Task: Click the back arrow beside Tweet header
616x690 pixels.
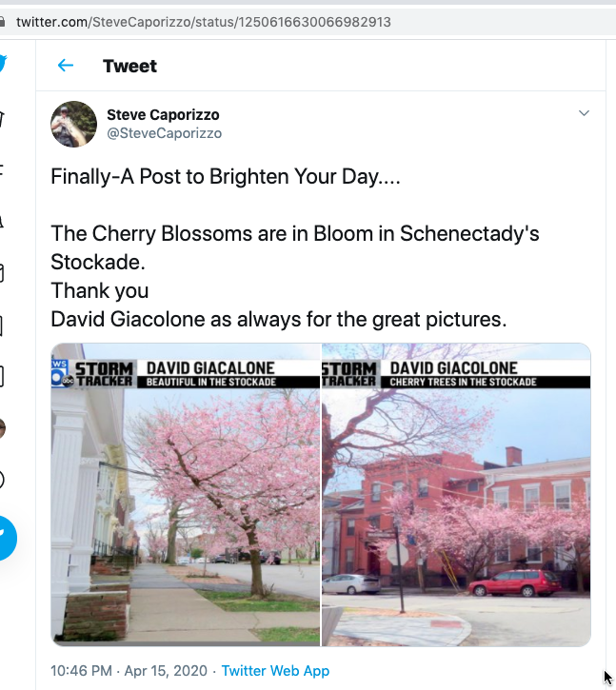Action: 66,66
